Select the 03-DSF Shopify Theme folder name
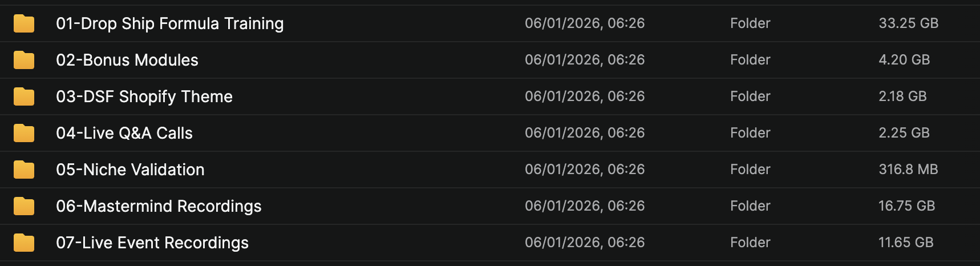 (144, 96)
